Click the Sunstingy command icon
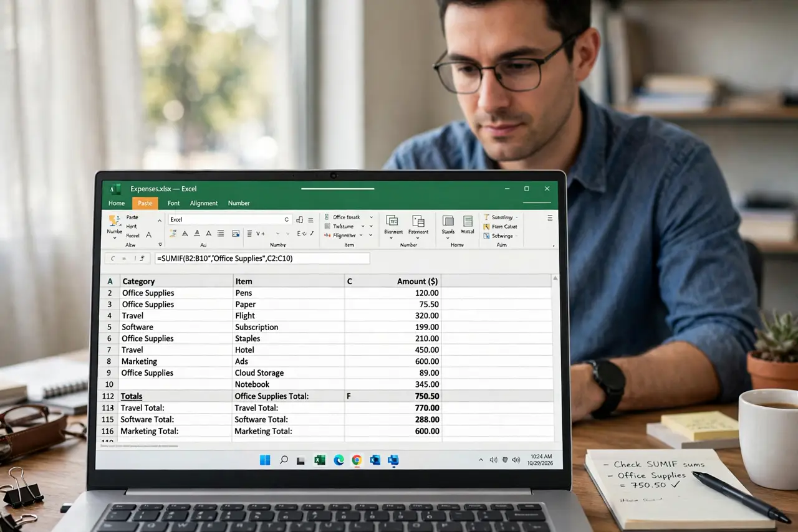798x532 pixels. [x=487, y=217]
